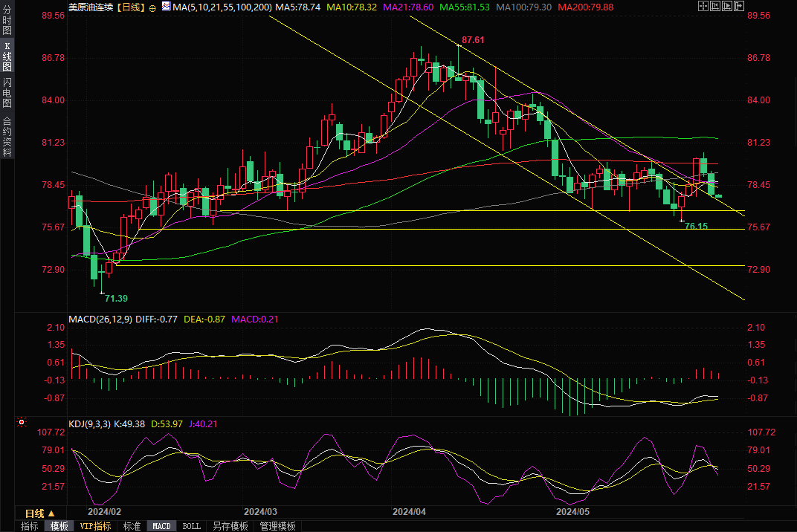Toggle the MACD indicator tab
This screenshot has height=532, width=797.
tap(161, 526)
